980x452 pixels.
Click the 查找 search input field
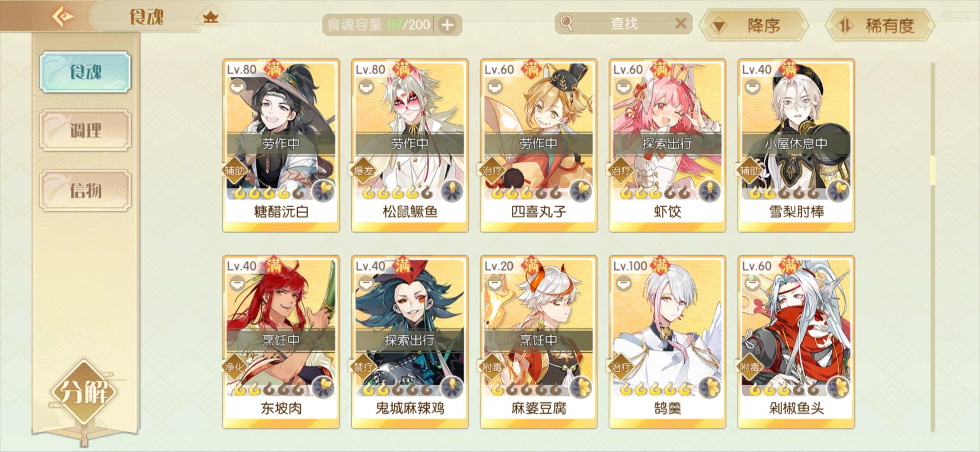[624, 23]
